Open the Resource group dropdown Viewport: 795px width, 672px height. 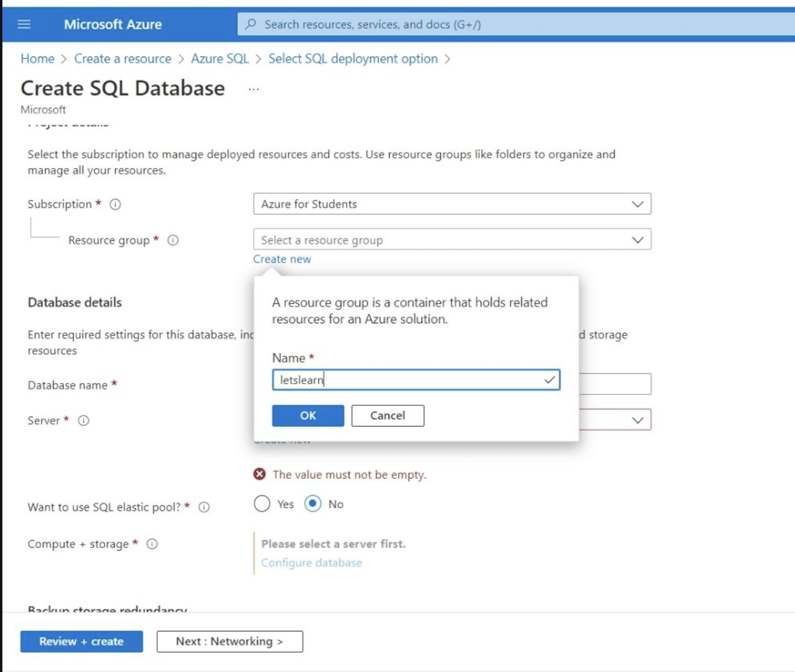click(452, 240)
